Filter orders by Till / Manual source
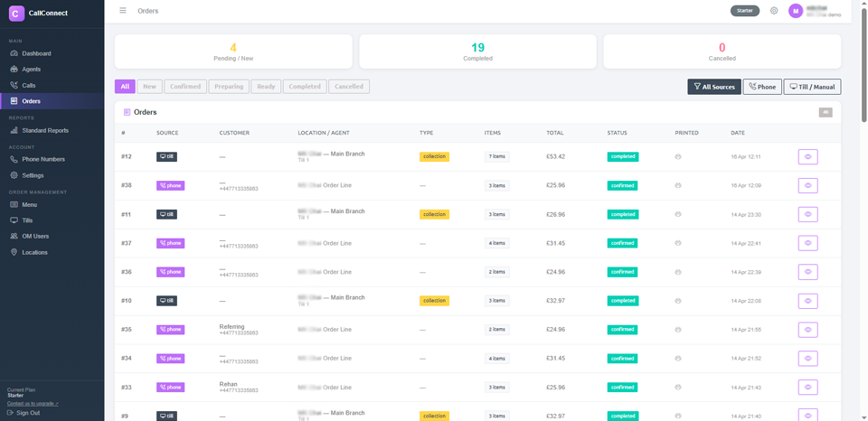Image resolution: width=868 pixels, height=421 pixels. click(x=812, y=87)
